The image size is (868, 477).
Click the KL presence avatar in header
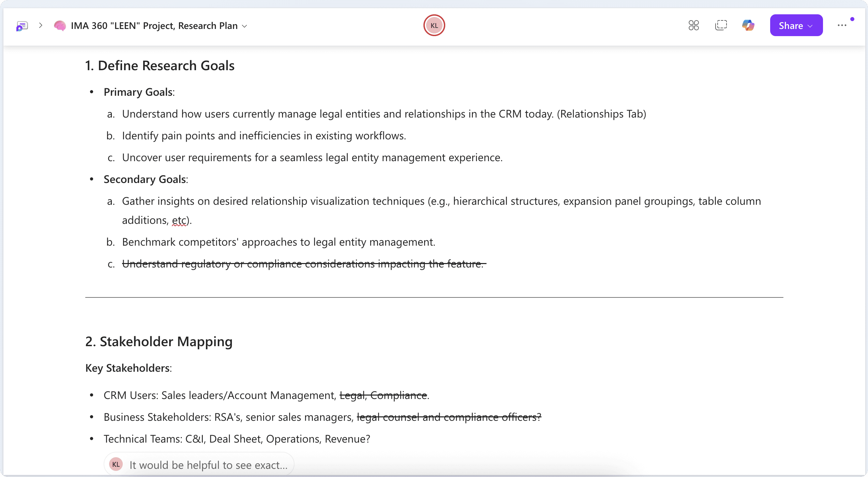point(434,26)
